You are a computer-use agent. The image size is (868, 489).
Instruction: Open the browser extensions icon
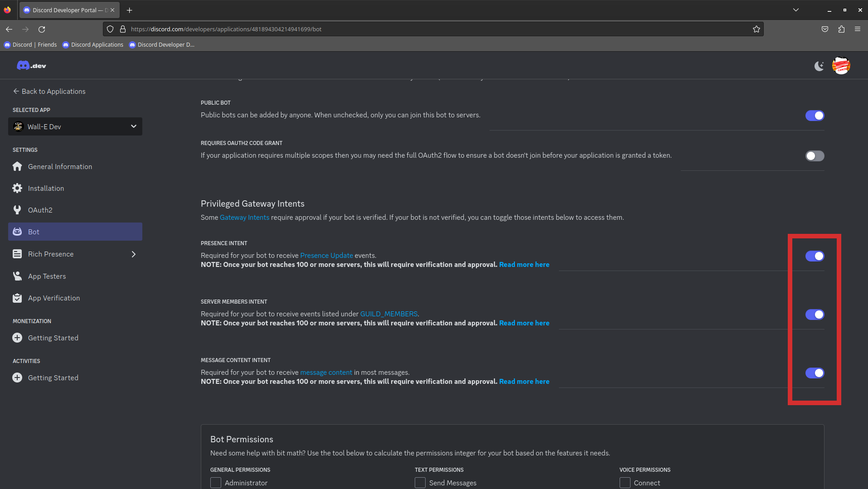pyautogui.click(x=841, y=29)
